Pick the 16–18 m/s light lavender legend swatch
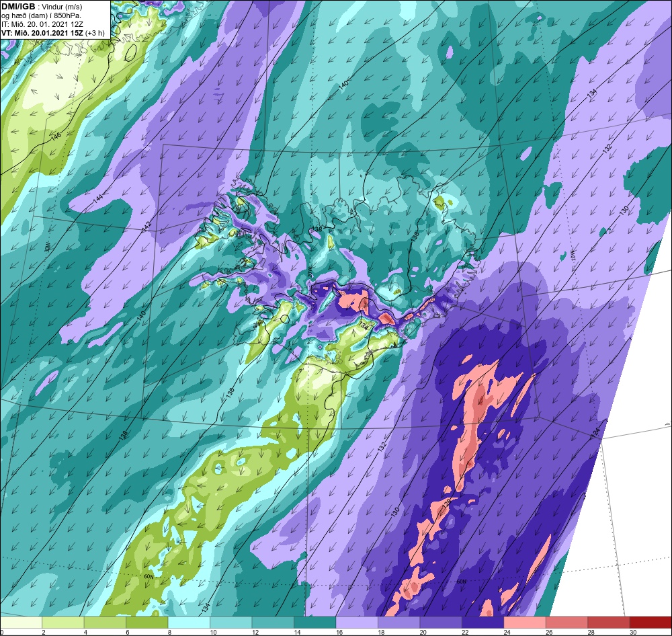Image resolution: width=672 pixels, height=636 pixels. coord(357,623)
